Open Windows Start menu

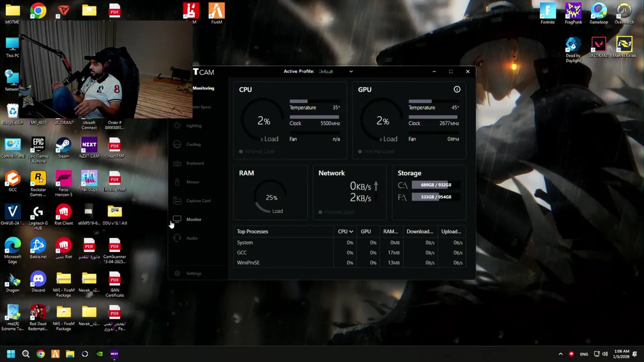[x=11, y=354]
